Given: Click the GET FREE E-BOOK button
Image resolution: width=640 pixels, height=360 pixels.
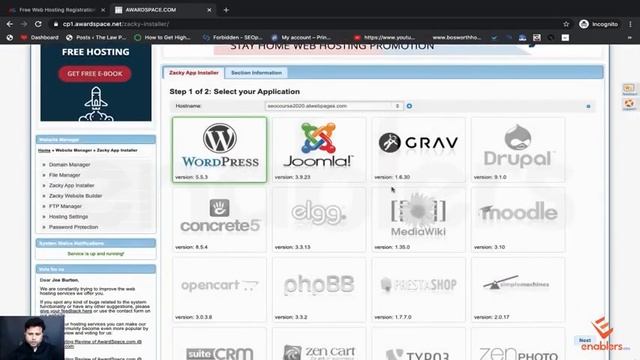Looking at the screenshot, I should pyautogui.click(x=95, y=74).
